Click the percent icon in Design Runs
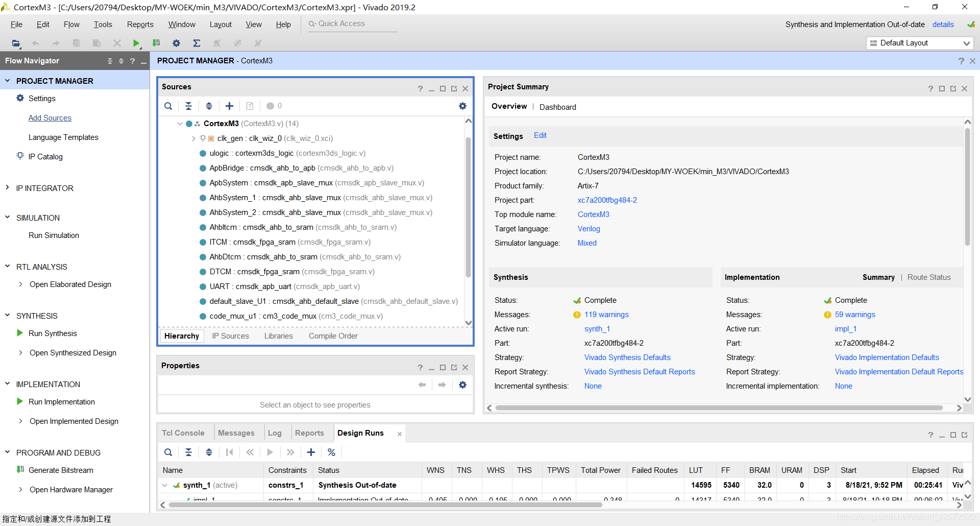Screen dimensions: 980x526 click(331, 452)
